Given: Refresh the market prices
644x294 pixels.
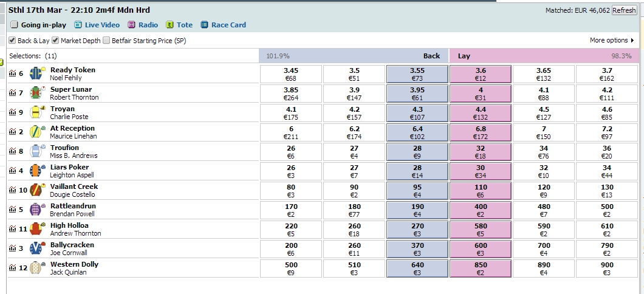Looking at the screenshot, I should (x=624, y=11).
